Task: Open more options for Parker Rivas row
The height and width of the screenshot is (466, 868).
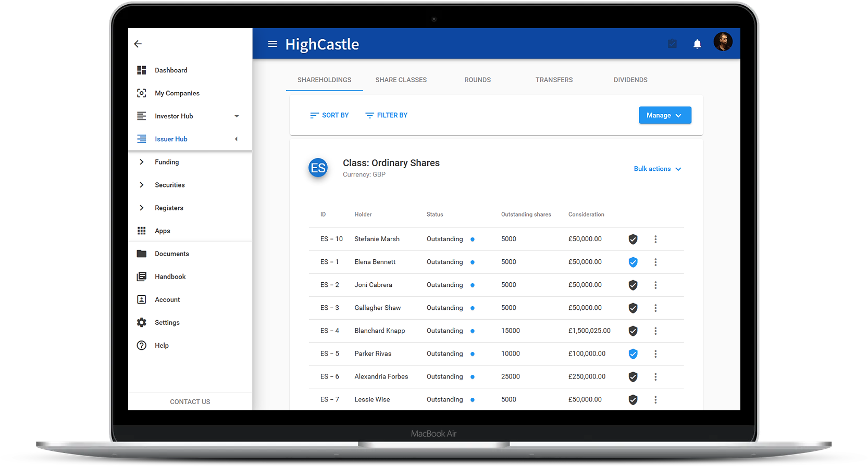Action: tap(655, 354)
